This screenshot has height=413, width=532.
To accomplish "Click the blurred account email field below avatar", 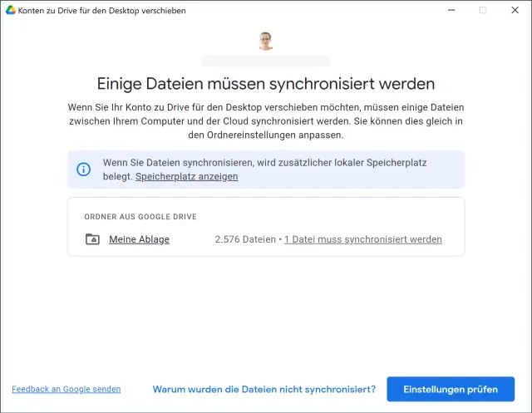I will (266, 61).
